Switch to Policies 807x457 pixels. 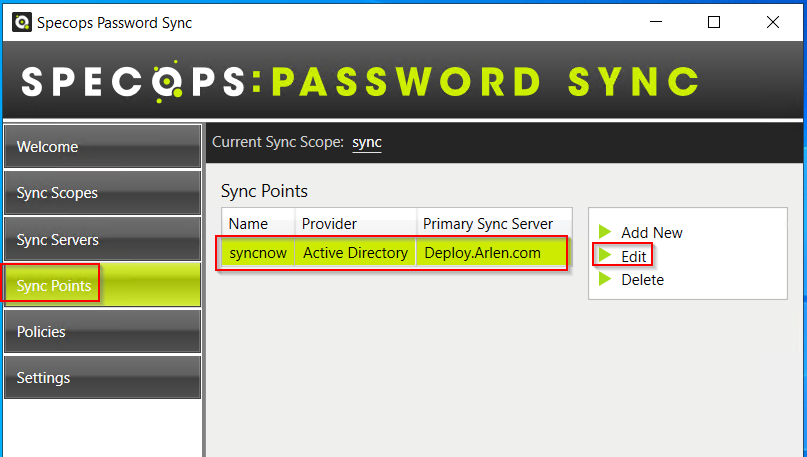[x=102, y=331]
